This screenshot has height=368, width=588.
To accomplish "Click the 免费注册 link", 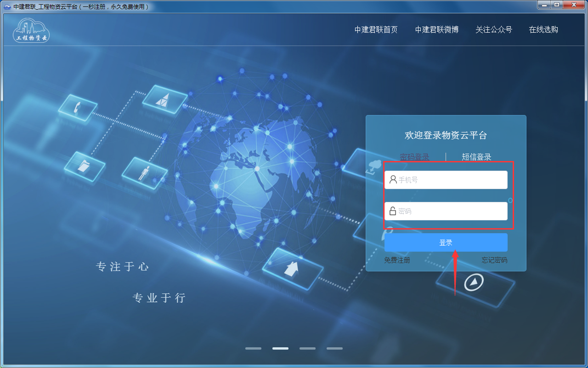I will pos(397,260).
